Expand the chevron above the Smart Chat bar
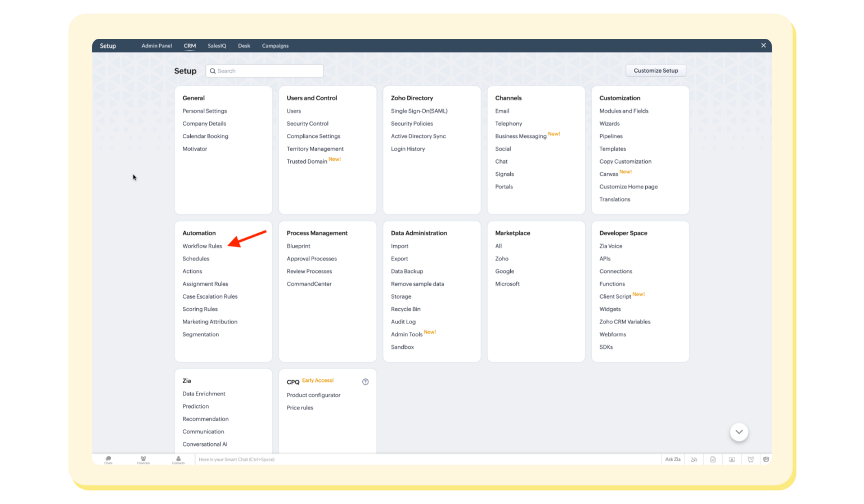Image resolution: width=864 pixels, height=504 pixels. point(739,431)
